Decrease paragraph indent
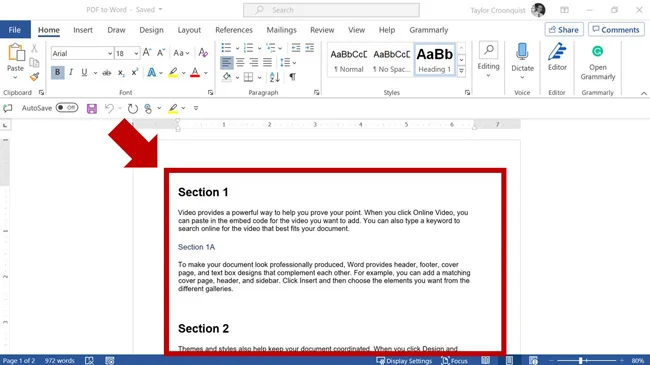The width and height of the screenshot is (650, 365). pyautogui.click(x=296, y=48)
